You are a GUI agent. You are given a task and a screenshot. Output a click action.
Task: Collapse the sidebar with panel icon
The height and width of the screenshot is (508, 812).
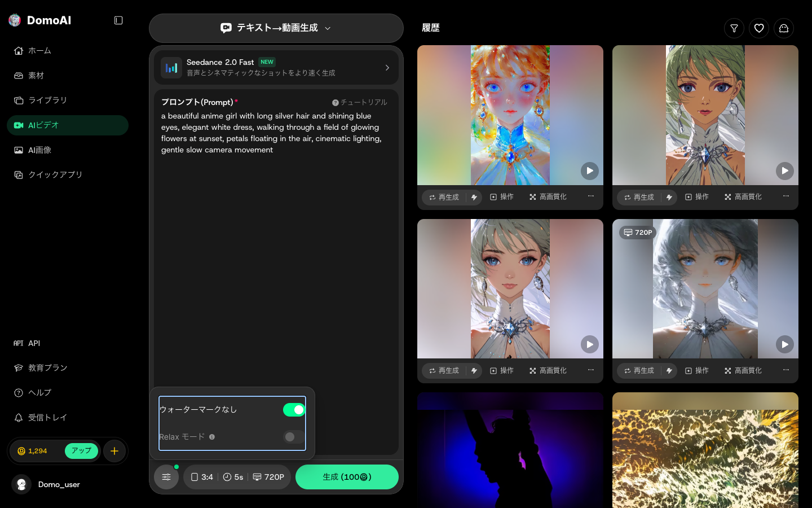(118, 20)
